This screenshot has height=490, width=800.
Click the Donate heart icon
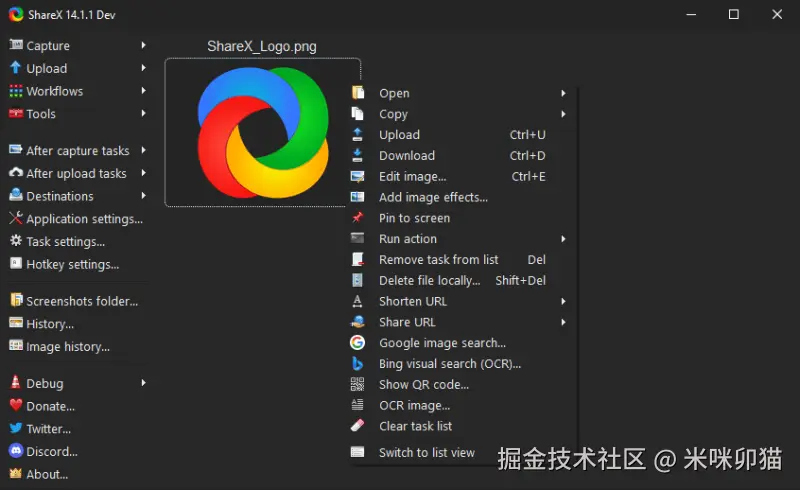click(16, 405)
